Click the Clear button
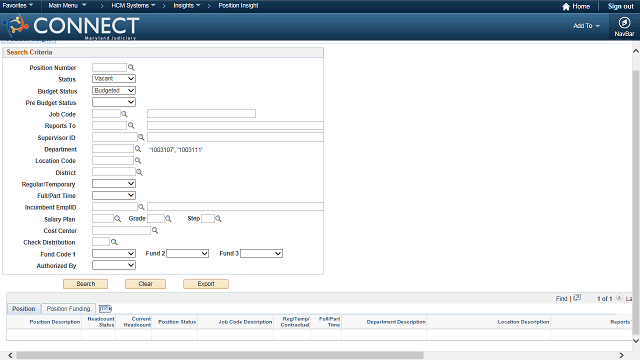 pos(145,284)
